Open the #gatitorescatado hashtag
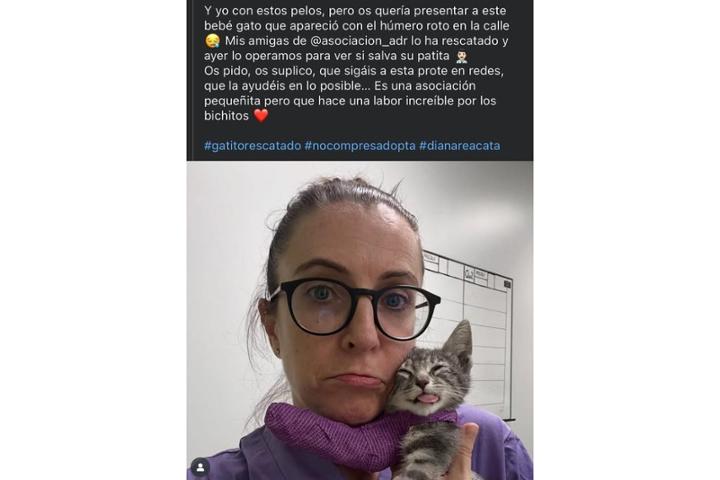The height and width of the screenshot is (480, 720). click(x=253, y=146)
